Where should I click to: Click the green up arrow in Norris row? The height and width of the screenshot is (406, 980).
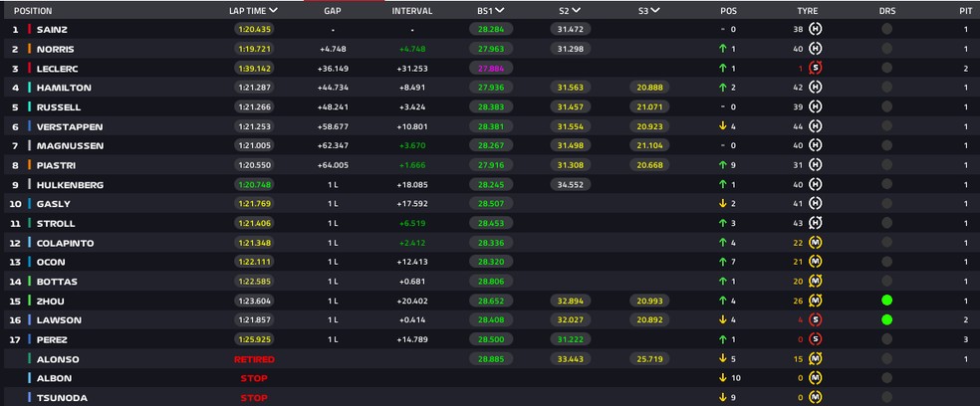[722, 49]
